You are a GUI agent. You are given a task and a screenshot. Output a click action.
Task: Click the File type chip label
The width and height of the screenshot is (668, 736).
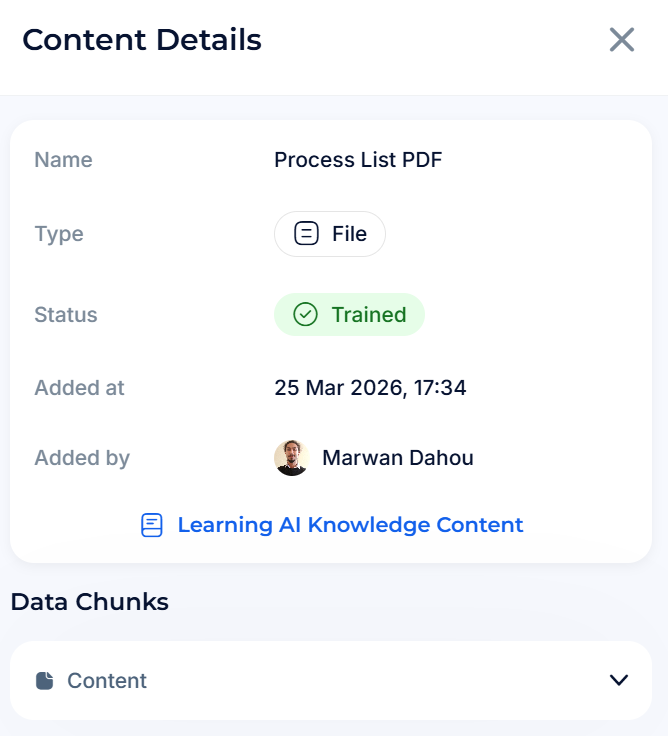[349, 234]
